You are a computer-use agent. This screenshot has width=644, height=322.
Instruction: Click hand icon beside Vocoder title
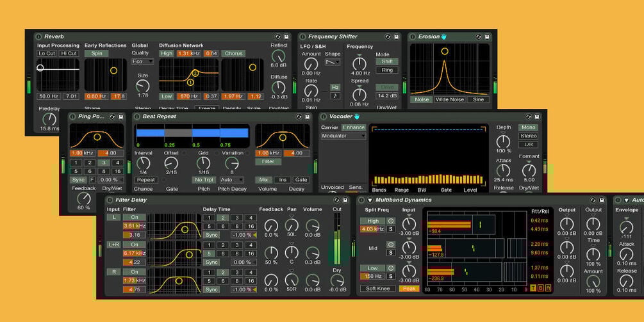[x=357, y=117]
